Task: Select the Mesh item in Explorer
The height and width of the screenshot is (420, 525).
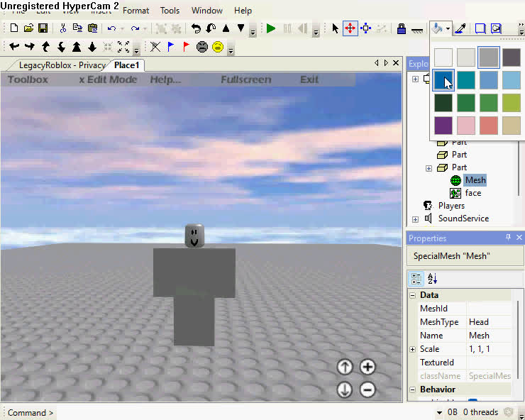Action: (475, 180)
